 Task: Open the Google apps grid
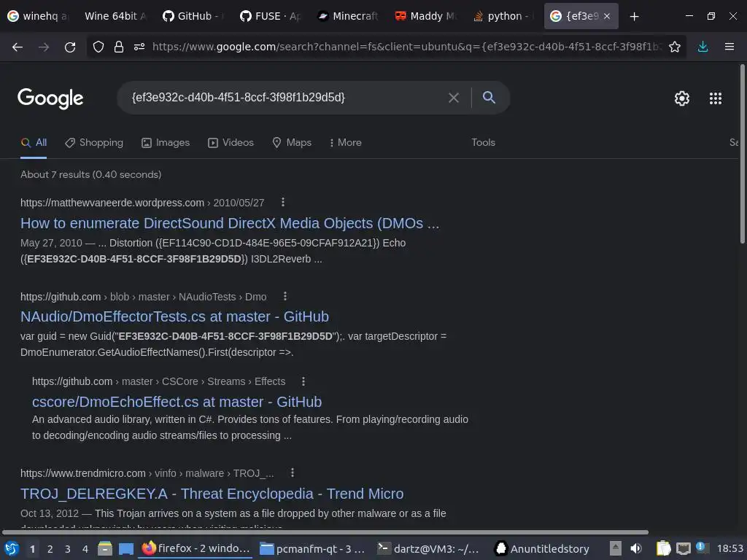point(715,98)
